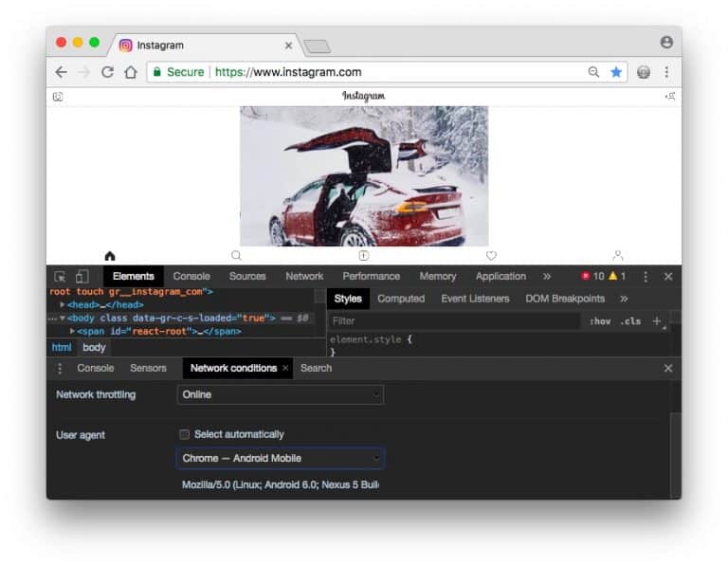
Task: Open the Chrome — Android Mobile dropdown
Action: coord(281,458)
